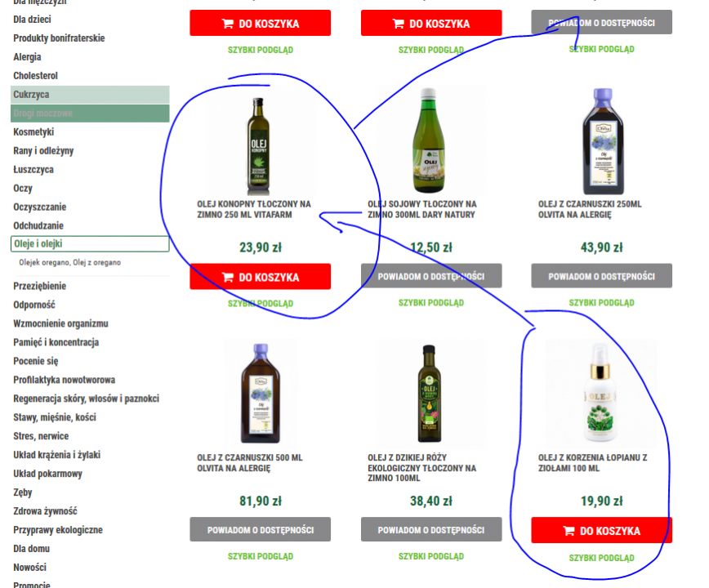
Task: Open Olej z czarnuszki 250ml bottle image
Action: (603, 141)
